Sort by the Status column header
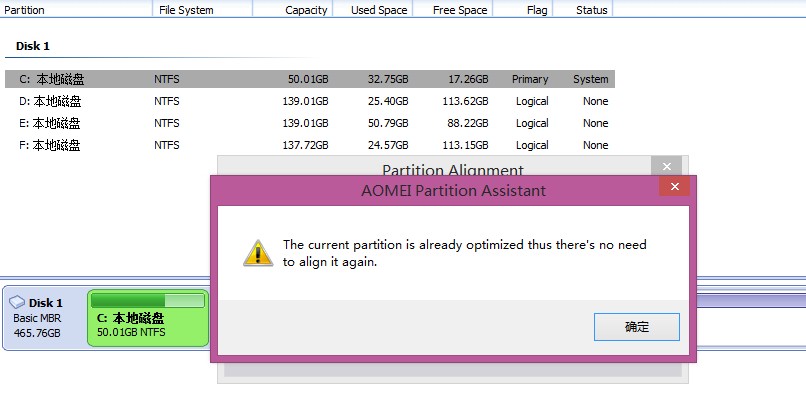 (x=583, y=10)
